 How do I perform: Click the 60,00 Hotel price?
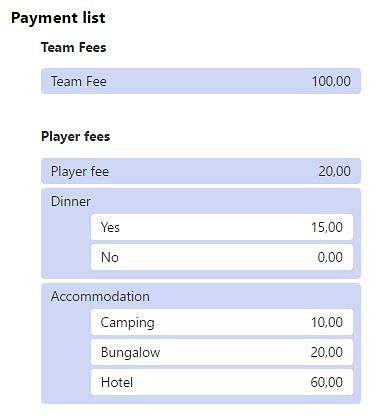(x=326, y=382)
